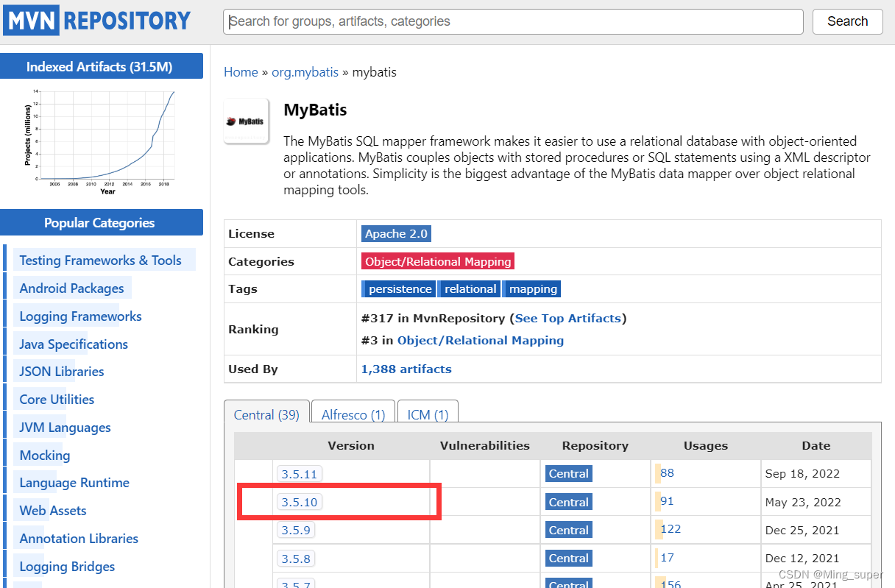The image size is (895, 588).
Task: Open Logging Bridges category
Action: [67, 566]
